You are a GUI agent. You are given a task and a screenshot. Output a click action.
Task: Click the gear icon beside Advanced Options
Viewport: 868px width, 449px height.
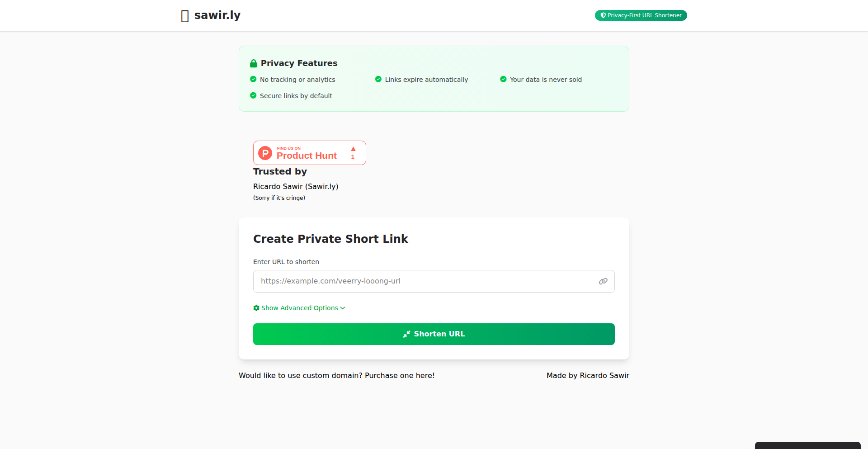pos(256,308)
